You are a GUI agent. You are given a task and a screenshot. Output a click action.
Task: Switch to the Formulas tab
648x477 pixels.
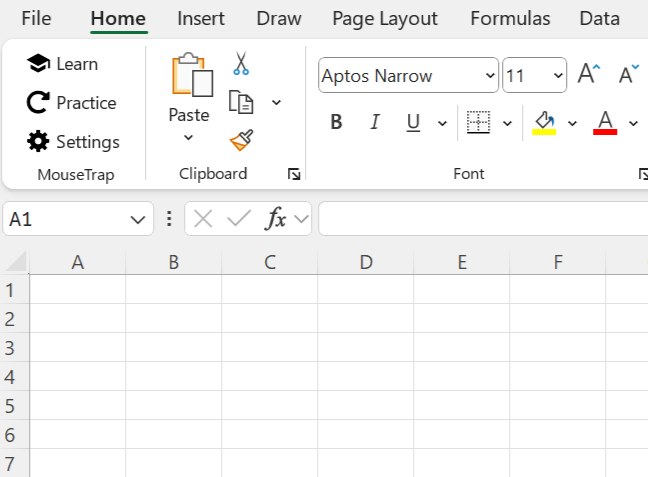pyautogui.click(x=510, y=19)
